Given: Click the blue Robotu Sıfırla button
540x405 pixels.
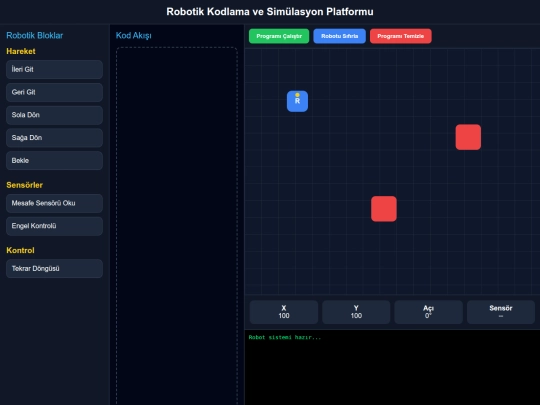Looking at the screenshot, I should [340, 36].
